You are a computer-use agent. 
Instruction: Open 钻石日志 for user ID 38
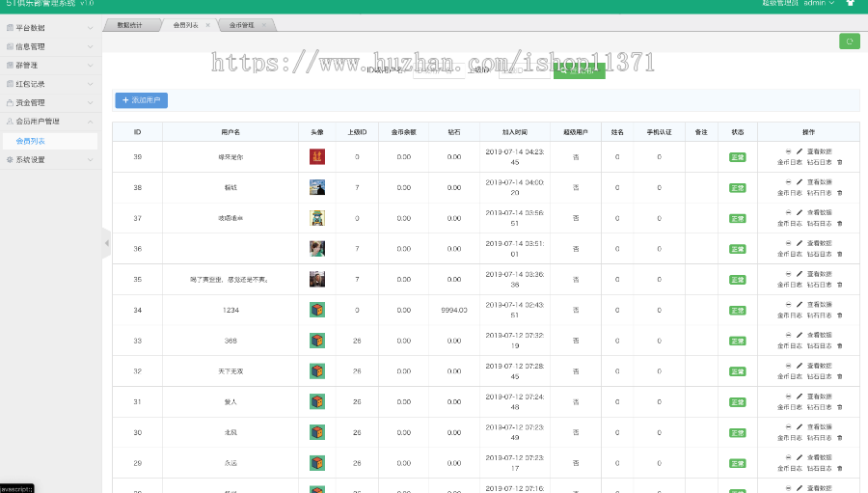pos(819,193)
